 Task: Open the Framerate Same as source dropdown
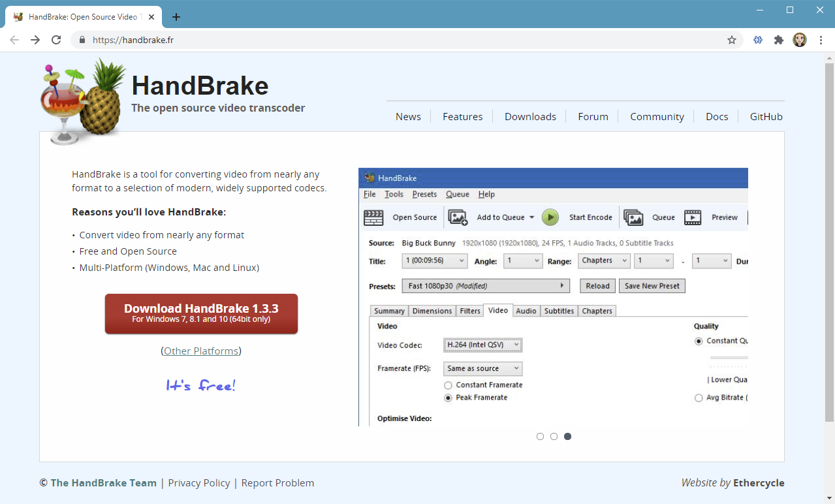[483, 369]
